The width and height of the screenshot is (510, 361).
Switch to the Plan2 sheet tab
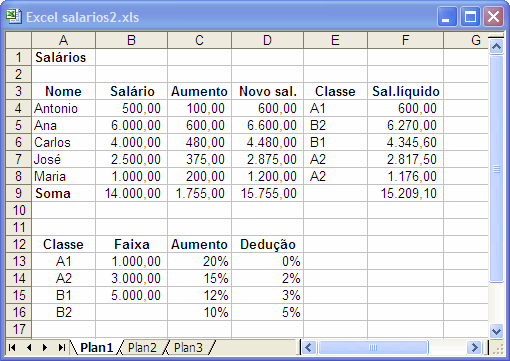point(142,348)
